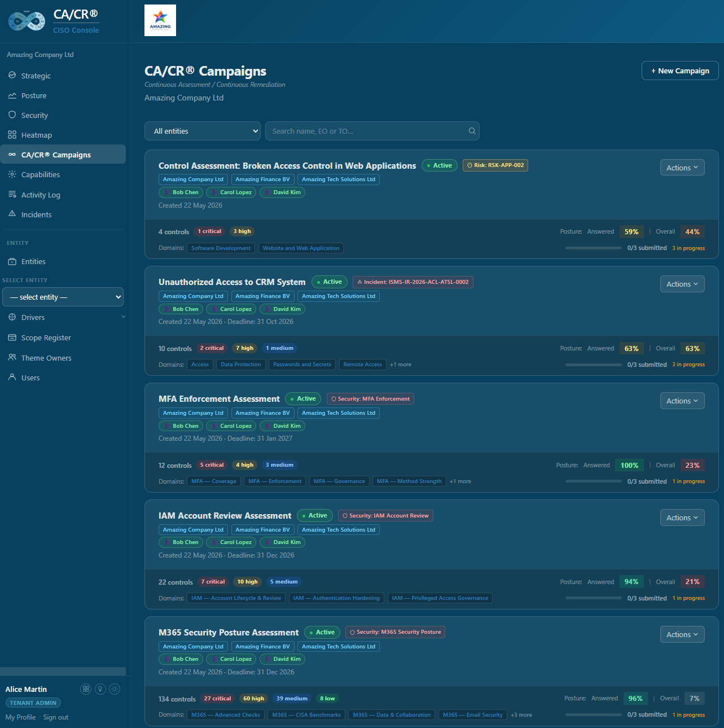Click the Capabilities gear icon
Viewport: 724px width, 728px height.
click(12, 174)
